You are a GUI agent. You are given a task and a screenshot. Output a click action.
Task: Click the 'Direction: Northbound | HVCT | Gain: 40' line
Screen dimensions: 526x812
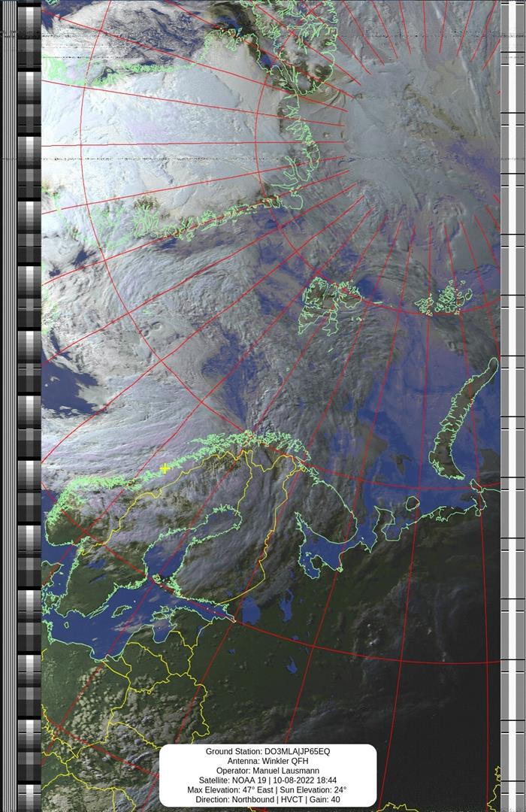tap(268, 799)
